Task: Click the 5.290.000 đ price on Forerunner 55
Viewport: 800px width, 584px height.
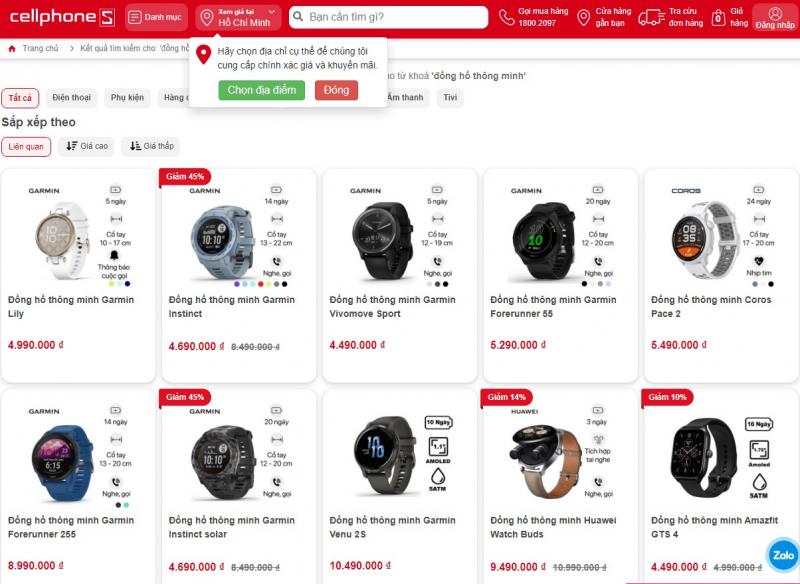Action: [518, 345]
